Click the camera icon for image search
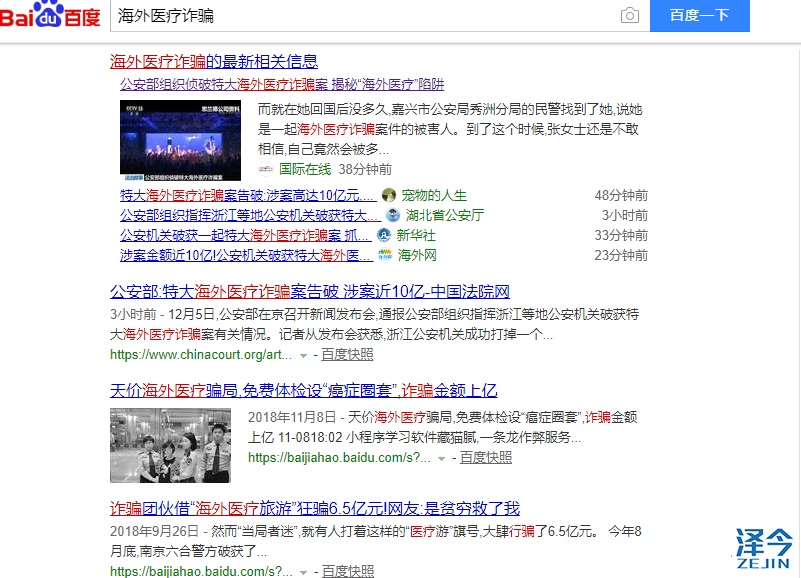Image resolution: width=801 pixels, height=578 pixels. [629, 16]
